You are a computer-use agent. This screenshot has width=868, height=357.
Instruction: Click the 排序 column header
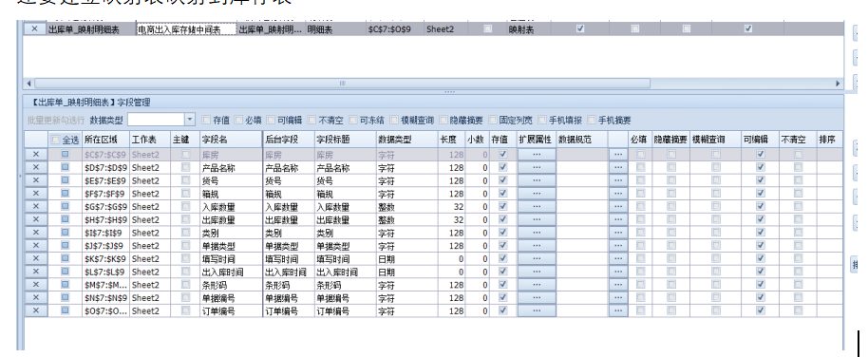(x=830, y=140)
